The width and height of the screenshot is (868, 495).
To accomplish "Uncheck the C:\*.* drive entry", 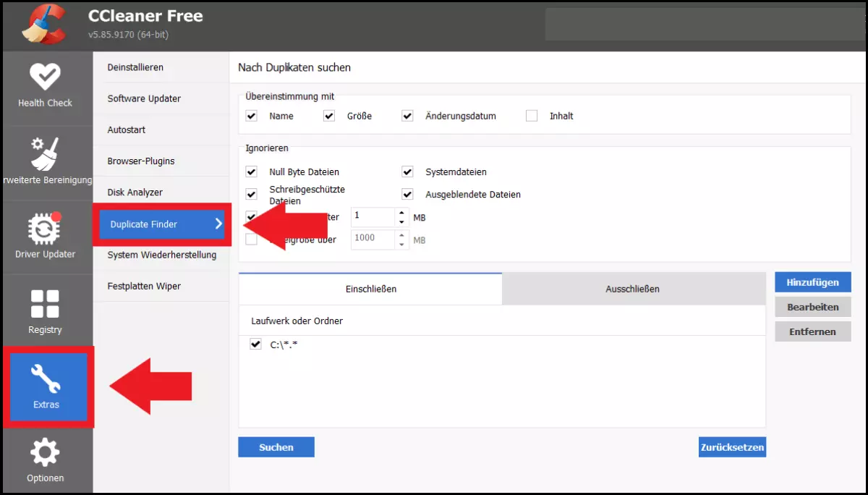I will (x=255, y=344).
